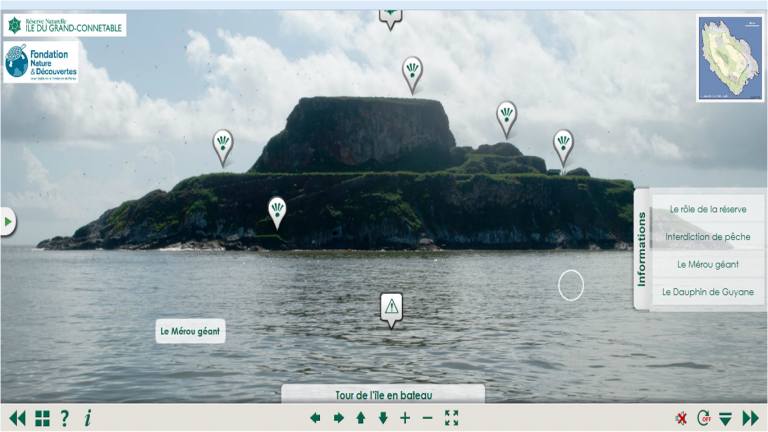Viewport: 768px width, 432px height.
Task: Select 'Interdiction de pêche' menu item
Action: click(707, 237)
